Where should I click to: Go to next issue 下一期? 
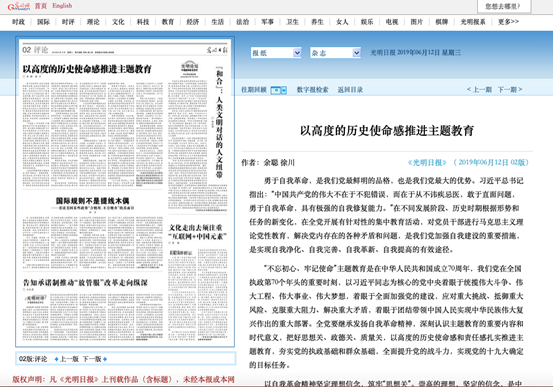pos(510,90)
